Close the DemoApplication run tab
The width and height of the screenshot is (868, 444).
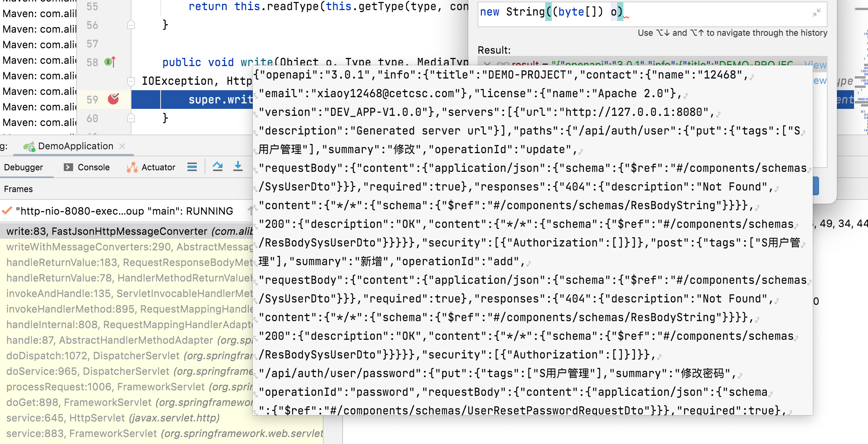(123, 147)
